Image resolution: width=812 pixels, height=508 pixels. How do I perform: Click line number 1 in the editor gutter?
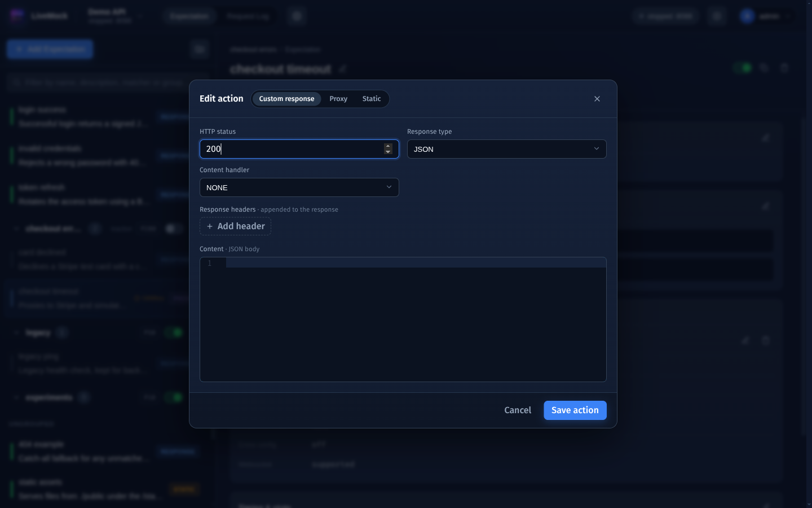pos(210,263)
